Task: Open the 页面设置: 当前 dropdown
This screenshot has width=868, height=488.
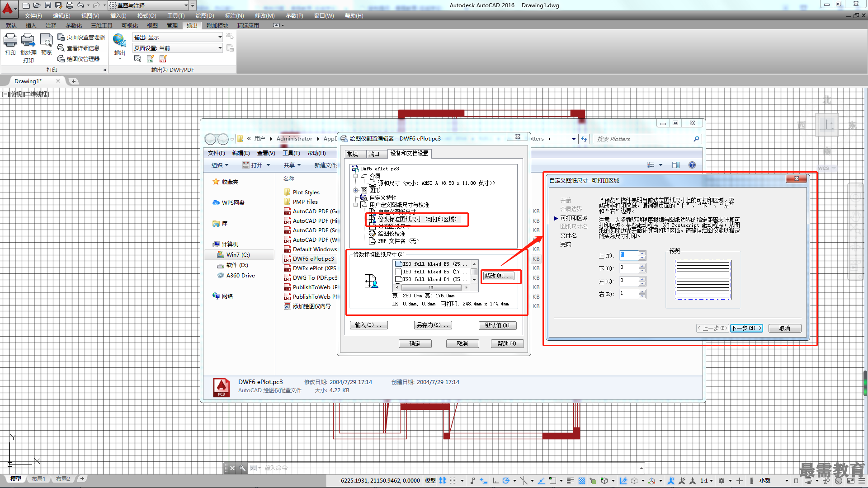Action: click(x=178, y=48)
